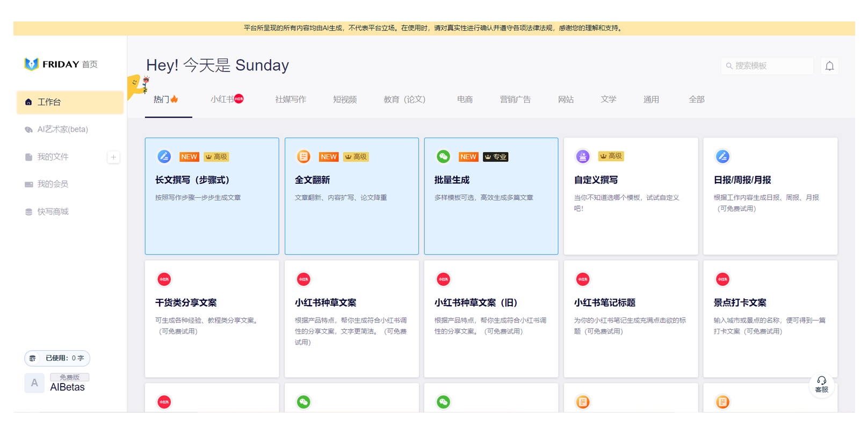Open the notification bell

click(829, 66)
